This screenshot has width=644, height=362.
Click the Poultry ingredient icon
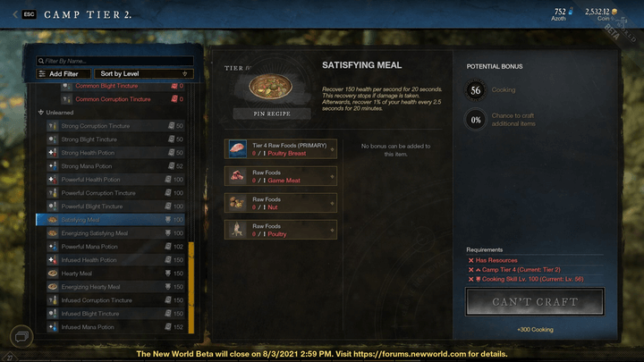tap(237, 230)
